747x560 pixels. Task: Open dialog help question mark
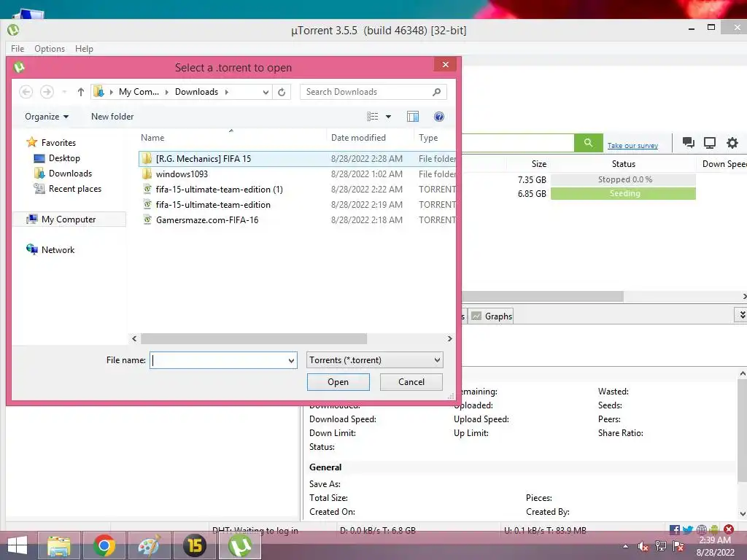click(438, 117)
